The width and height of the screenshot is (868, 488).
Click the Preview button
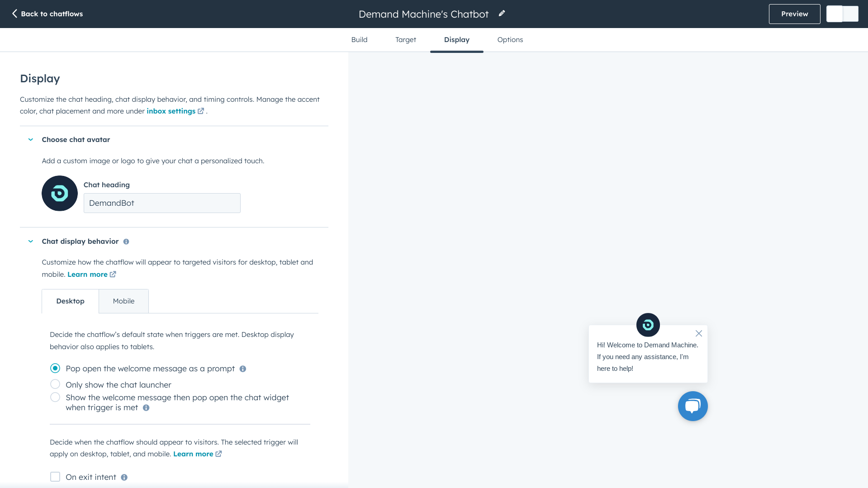click(x=794, y=14)
